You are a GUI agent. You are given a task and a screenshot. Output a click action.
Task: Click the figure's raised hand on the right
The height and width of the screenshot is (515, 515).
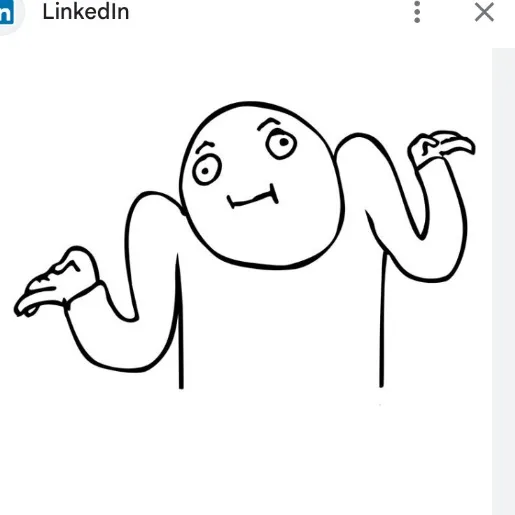(441, 148)
